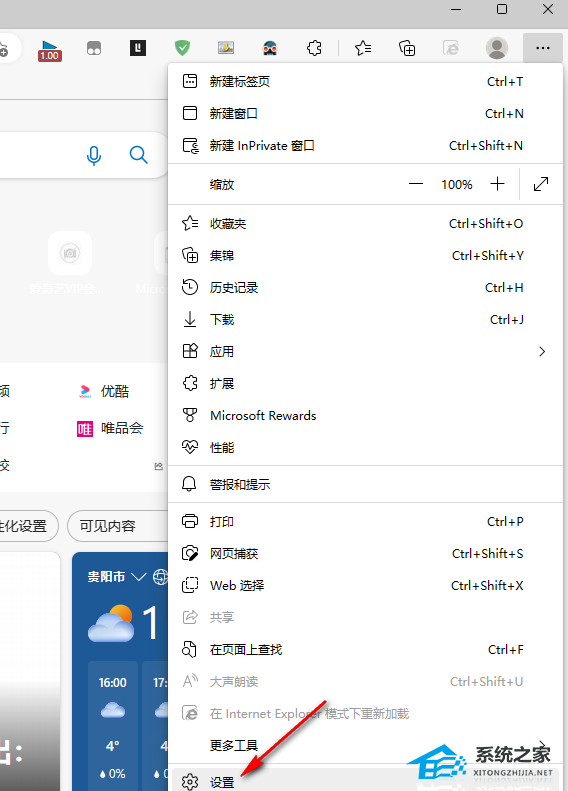
Task: Click the microphone voice search icon
Action: tap(94, 155)
